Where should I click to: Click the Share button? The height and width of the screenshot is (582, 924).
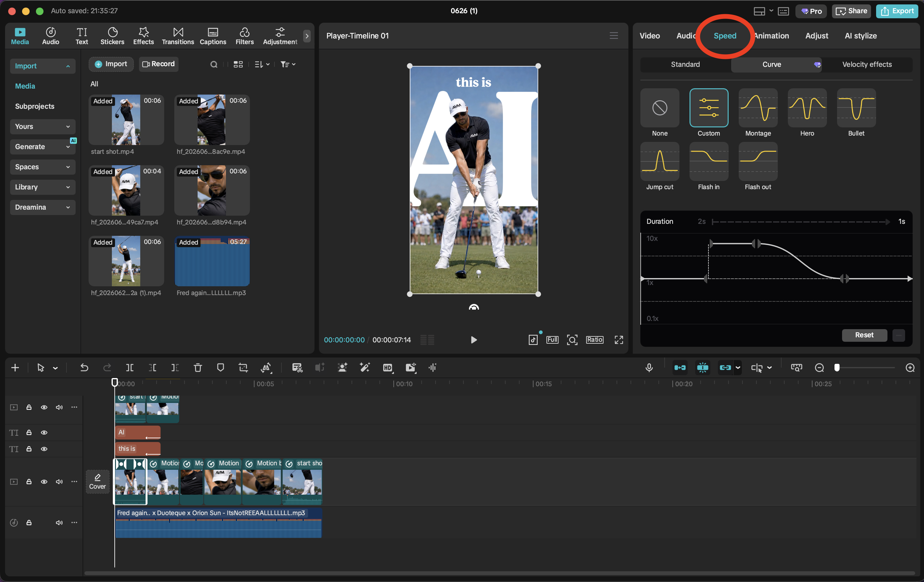(x=851, y=11)
